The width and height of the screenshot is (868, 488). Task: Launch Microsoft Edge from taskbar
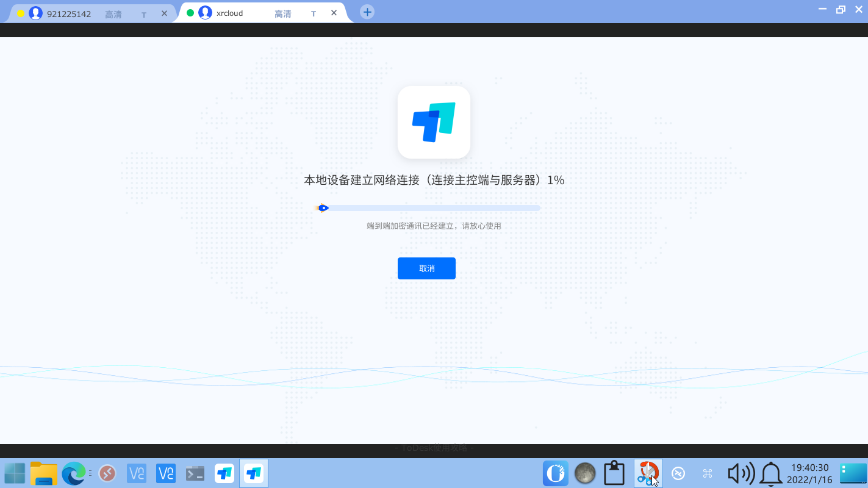tap(73, 473)
